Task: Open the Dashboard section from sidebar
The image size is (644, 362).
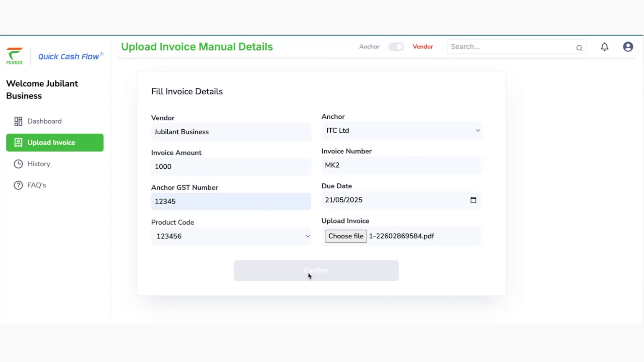Action: click(x=44, y=121)
